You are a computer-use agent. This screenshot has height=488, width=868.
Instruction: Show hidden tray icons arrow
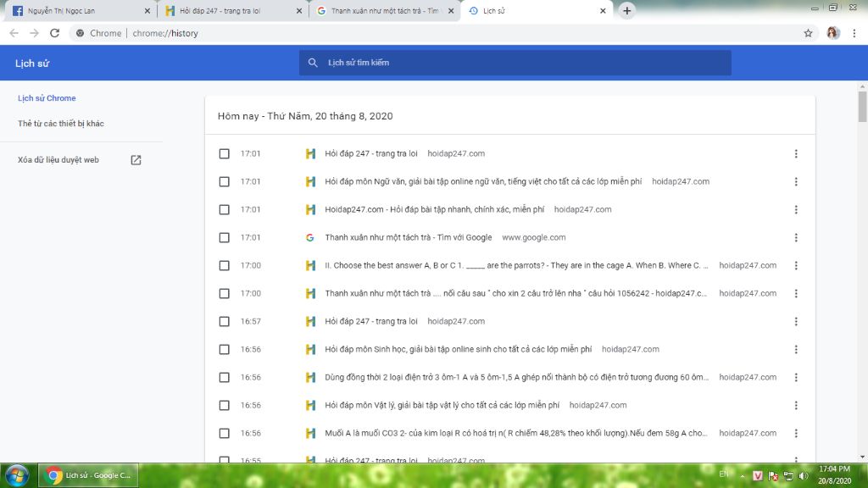(x=743, y=475)
